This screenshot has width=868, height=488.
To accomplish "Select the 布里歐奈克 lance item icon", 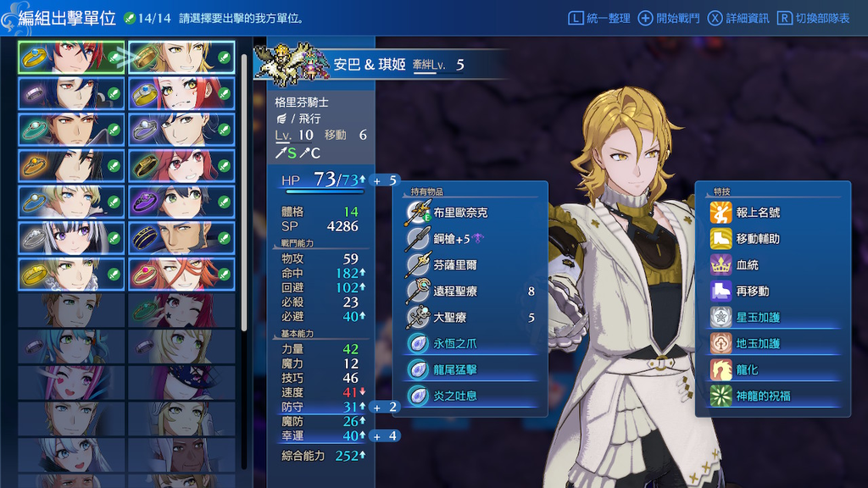I will (x=418, y=213).
